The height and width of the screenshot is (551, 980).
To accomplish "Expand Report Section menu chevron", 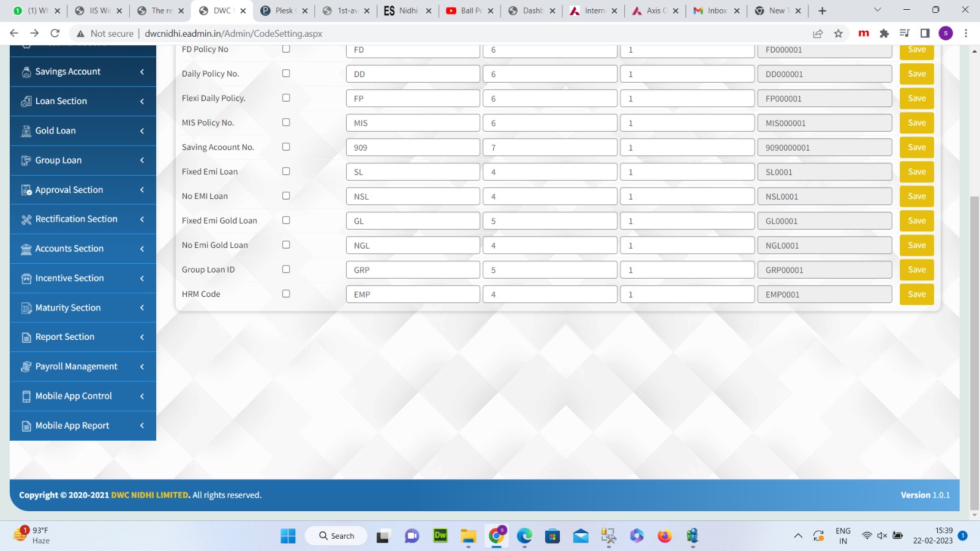I will [142, 337].
